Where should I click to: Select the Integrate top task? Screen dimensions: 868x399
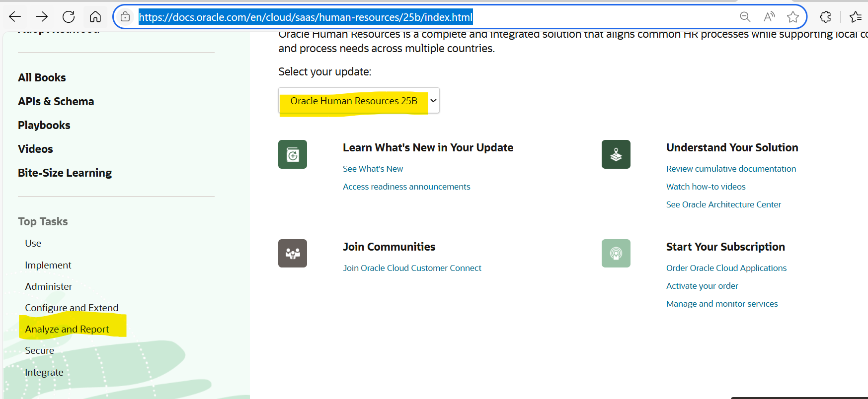coord(44,372)
